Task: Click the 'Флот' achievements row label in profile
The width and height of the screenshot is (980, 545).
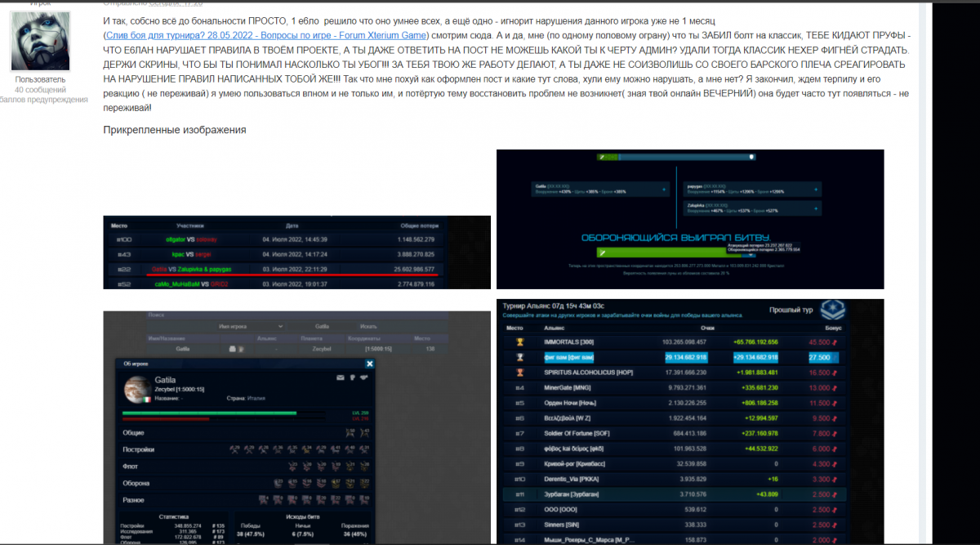Action: point(130,467)
